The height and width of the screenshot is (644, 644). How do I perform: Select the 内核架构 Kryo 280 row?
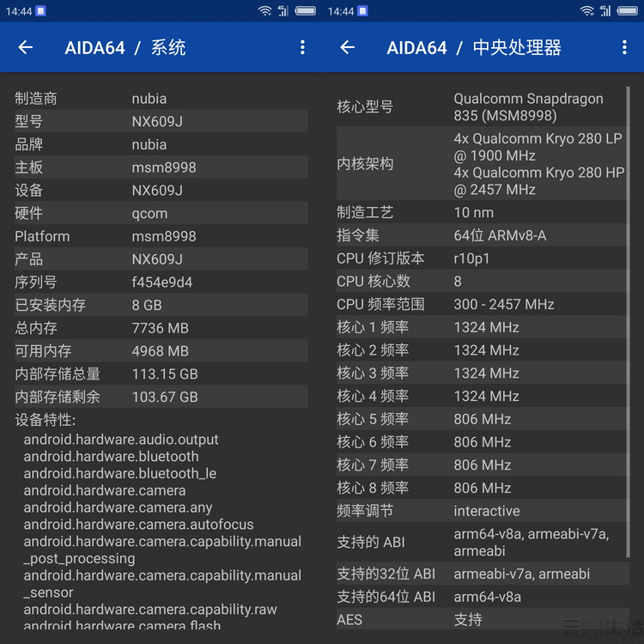coord(483,164)
